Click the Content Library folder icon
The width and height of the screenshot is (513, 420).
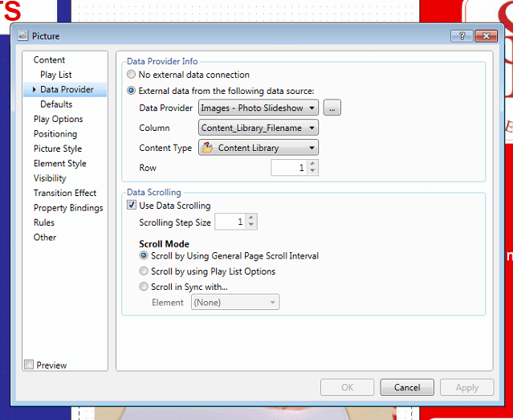pos(207,148)
